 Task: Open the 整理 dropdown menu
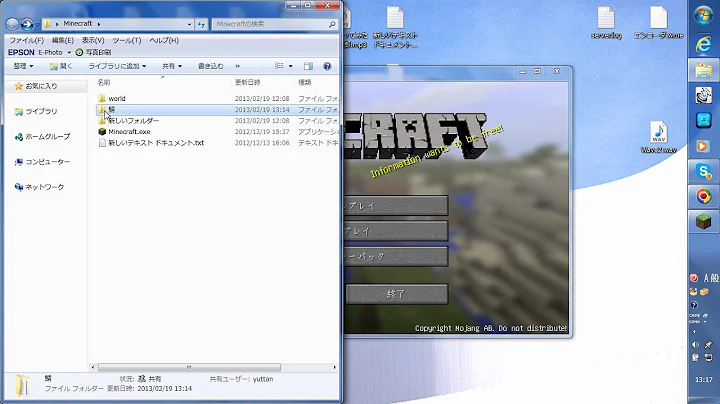(x=23, y=66)
